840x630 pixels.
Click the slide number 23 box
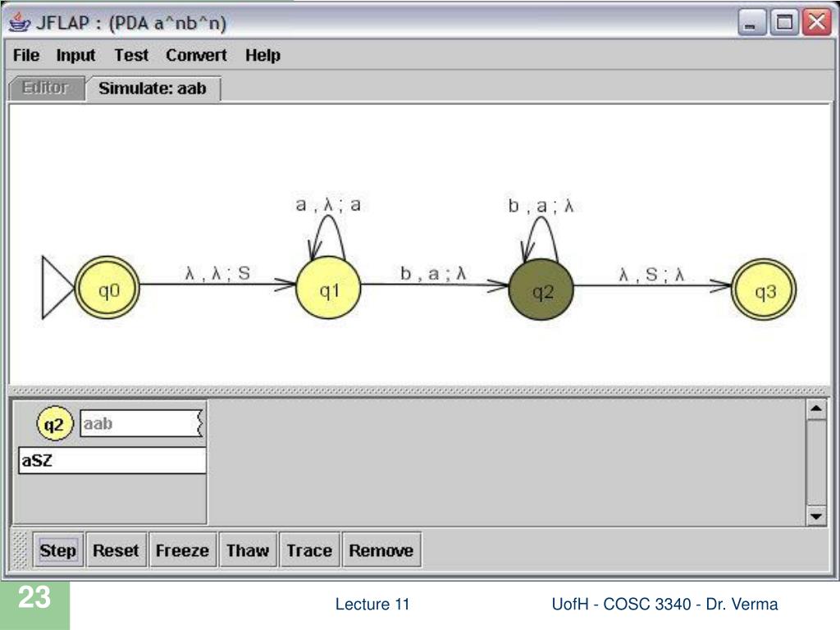point(34,605)
